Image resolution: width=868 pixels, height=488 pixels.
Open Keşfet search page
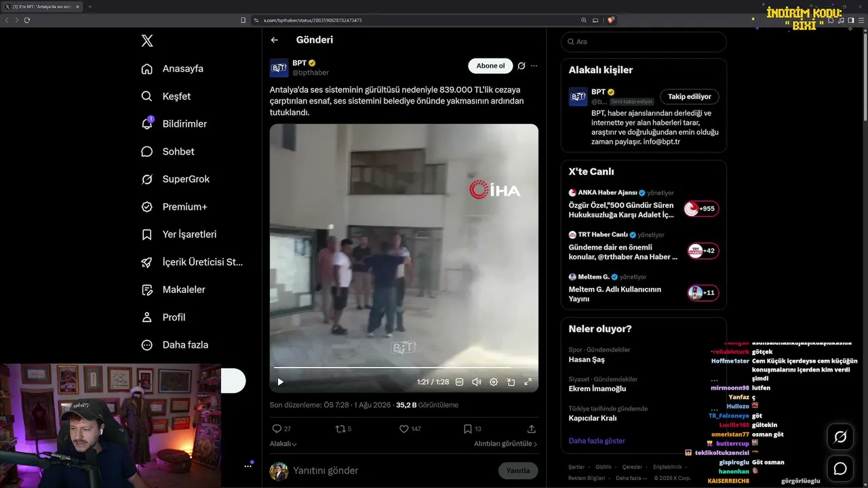(165, 96)
